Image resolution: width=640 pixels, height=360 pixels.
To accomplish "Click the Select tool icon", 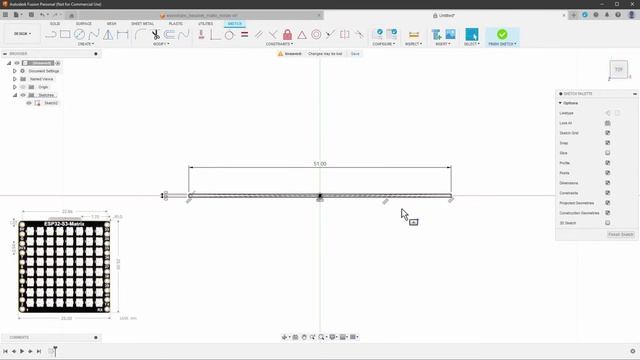I will coord(472,34).
